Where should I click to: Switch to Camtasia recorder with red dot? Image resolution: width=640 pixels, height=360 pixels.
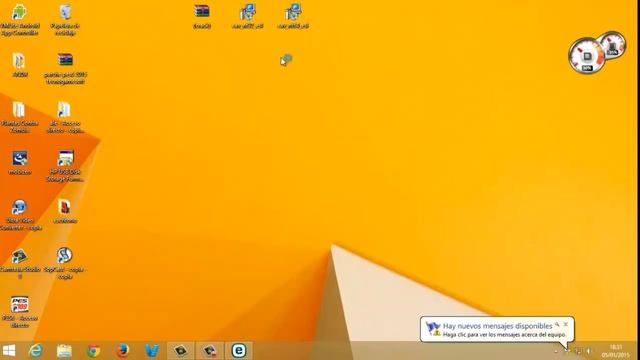(210, 351)
